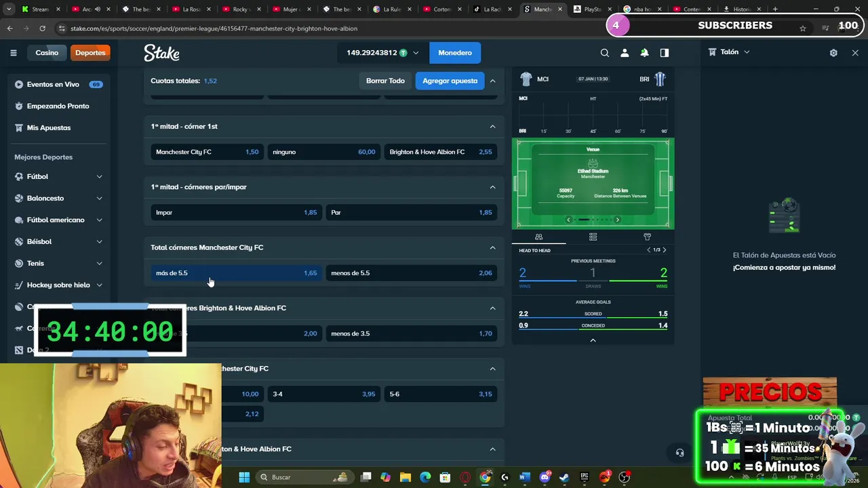868x488 pixels.
Task: Open the hamburger sidebar menu
Action: click(x=13, y=53)
